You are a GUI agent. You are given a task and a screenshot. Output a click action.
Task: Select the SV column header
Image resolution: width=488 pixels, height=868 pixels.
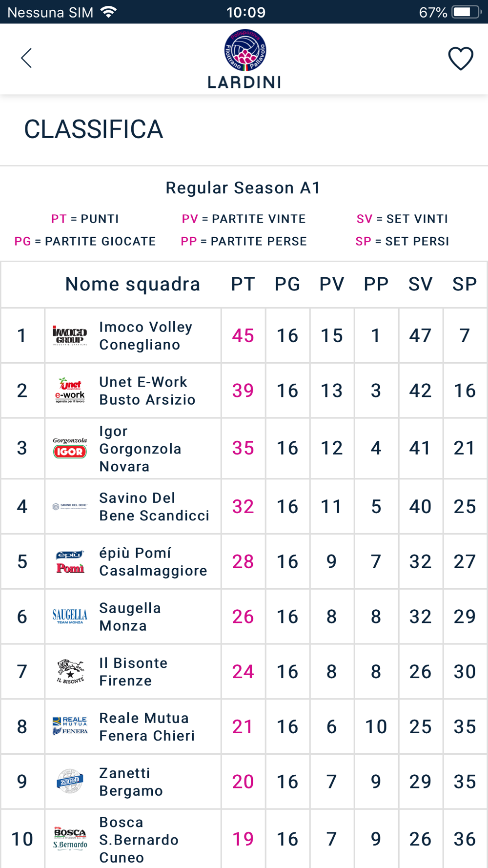tap(421, 284)
